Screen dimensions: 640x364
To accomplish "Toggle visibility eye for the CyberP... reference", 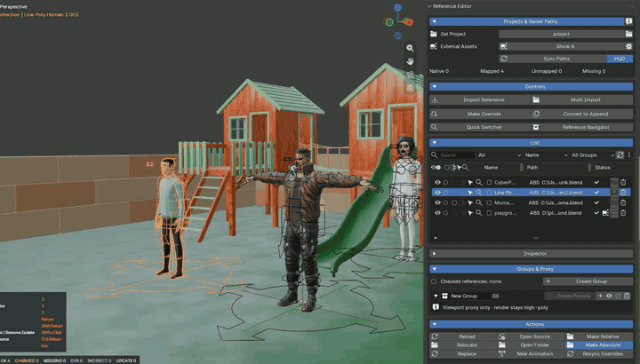I will tap(437, 182).
